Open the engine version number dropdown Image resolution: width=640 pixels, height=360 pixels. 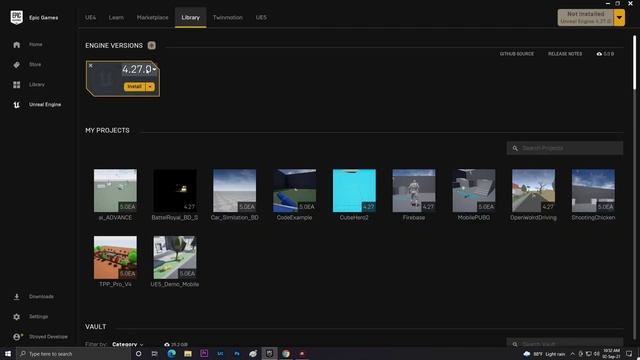[x=154, y=69]
